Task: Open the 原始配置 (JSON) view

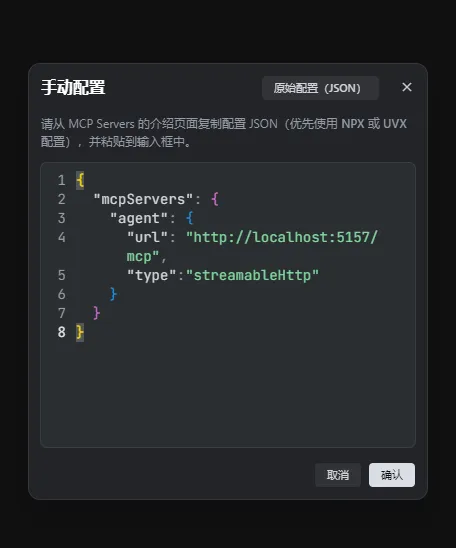Action: pyautogui.click(x=320, y=88)
